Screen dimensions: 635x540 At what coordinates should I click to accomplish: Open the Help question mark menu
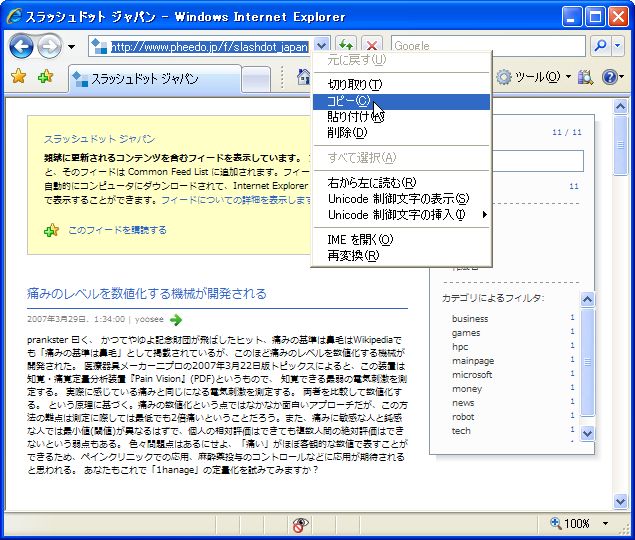(612, 77)
